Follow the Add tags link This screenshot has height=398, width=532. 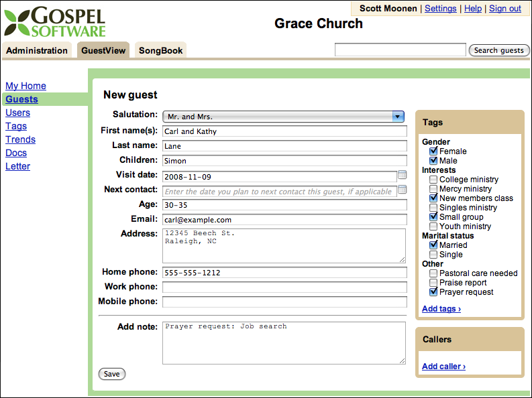coord(441,309)
